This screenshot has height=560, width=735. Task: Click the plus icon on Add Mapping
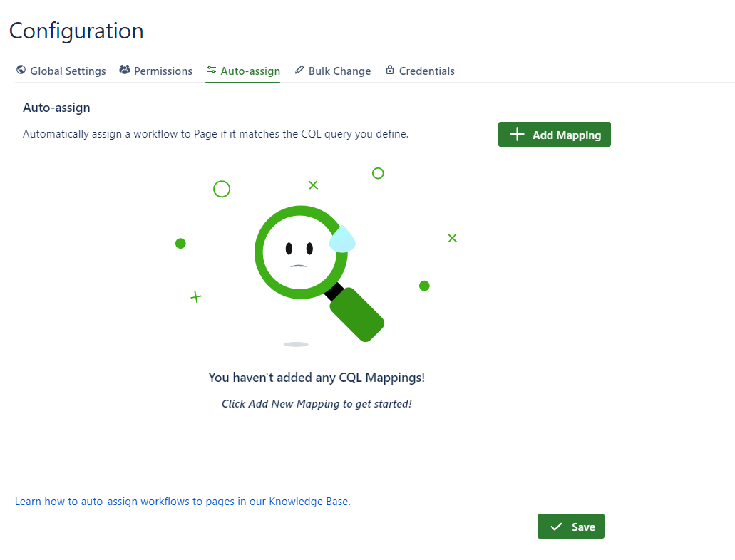(x=518, y=135)
